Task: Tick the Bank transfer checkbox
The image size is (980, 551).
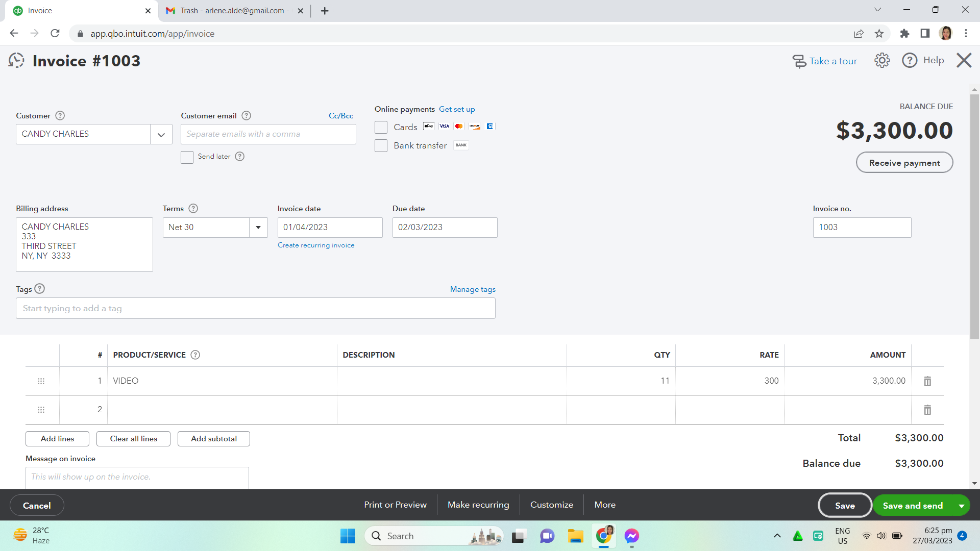Action: (381, 146)
